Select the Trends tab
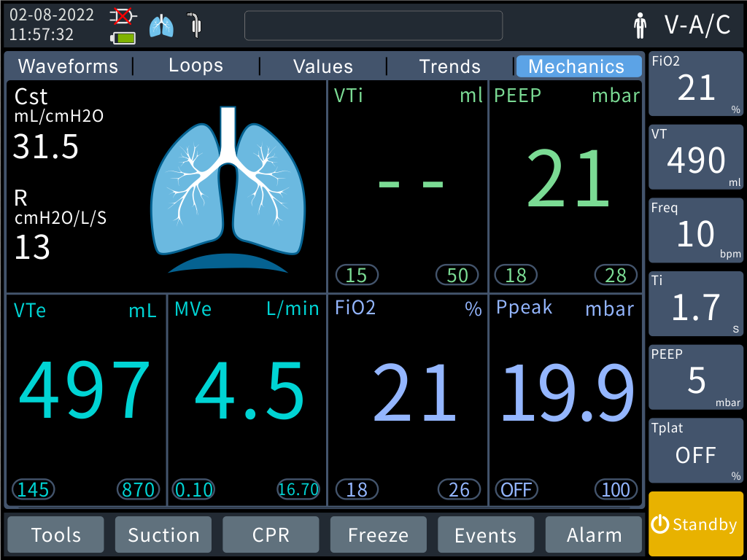This screenshot has height=560, width=747. (449, 66)
